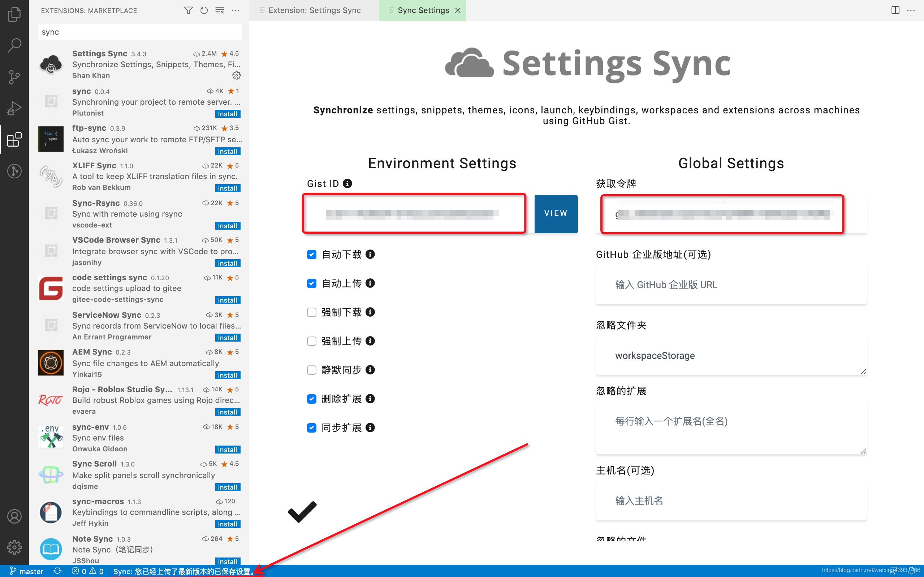
Task: Open Extensions panel more actions menu
Action: coord(236,10)
